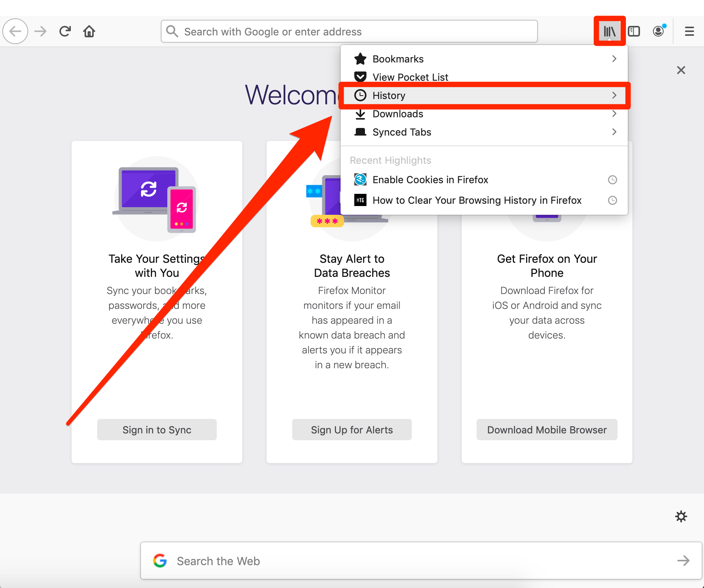Image resolution: width=704 pixels, height=588 pixels.
Task: Go back to the previous page
Action: click(x=15, y=31)
